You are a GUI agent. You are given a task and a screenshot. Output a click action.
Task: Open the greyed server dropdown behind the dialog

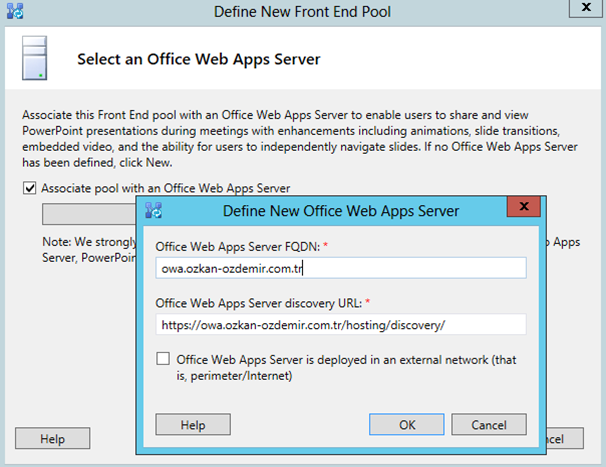89,214
